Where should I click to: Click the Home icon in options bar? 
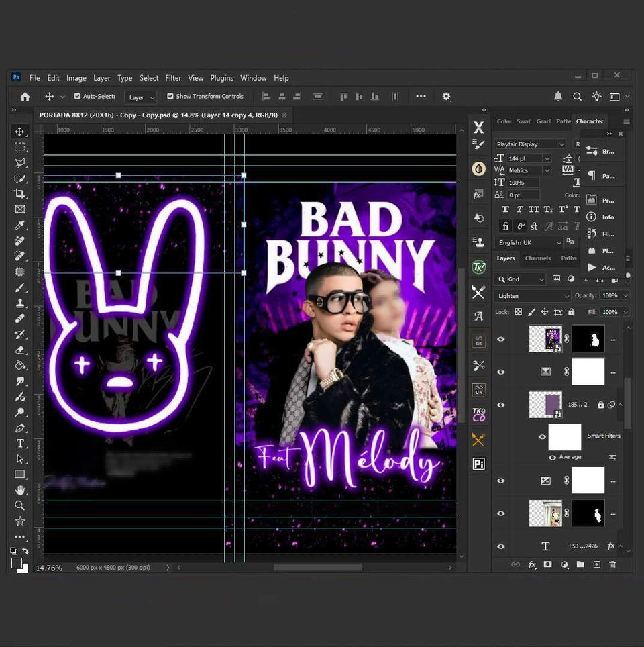tap(25, 97)
